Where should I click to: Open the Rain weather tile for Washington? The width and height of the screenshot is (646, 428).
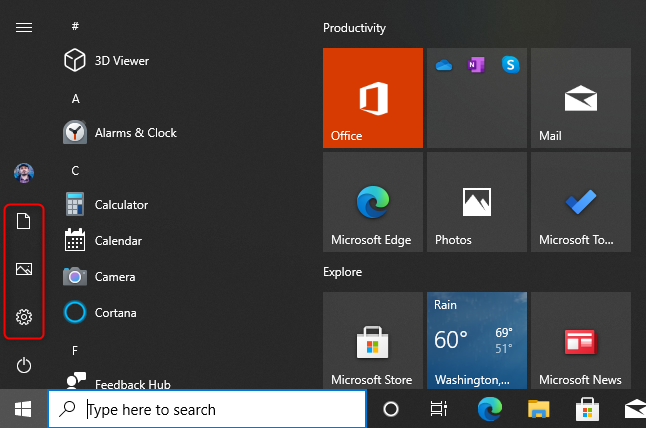476,341
